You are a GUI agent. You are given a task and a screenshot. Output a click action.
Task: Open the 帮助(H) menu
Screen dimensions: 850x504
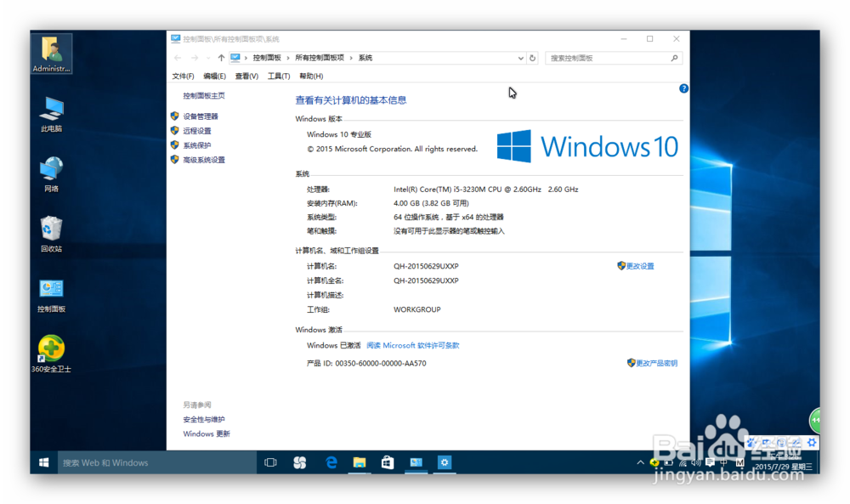(x=310, y=76)
